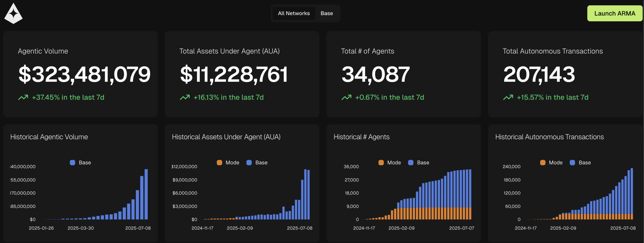
Task: Click trend arrow under Total Autonomous Transactions
Action: (508, 97)
